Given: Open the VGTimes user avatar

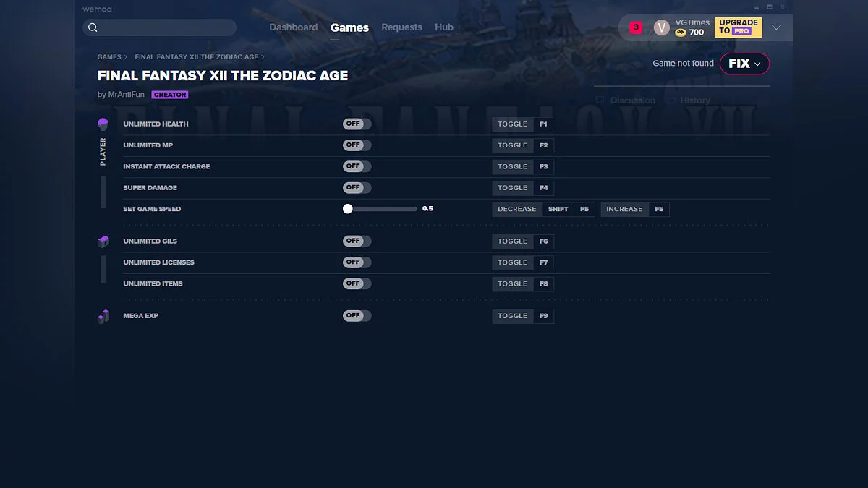Looking at the screenshot, I should (x=662, y=27).
